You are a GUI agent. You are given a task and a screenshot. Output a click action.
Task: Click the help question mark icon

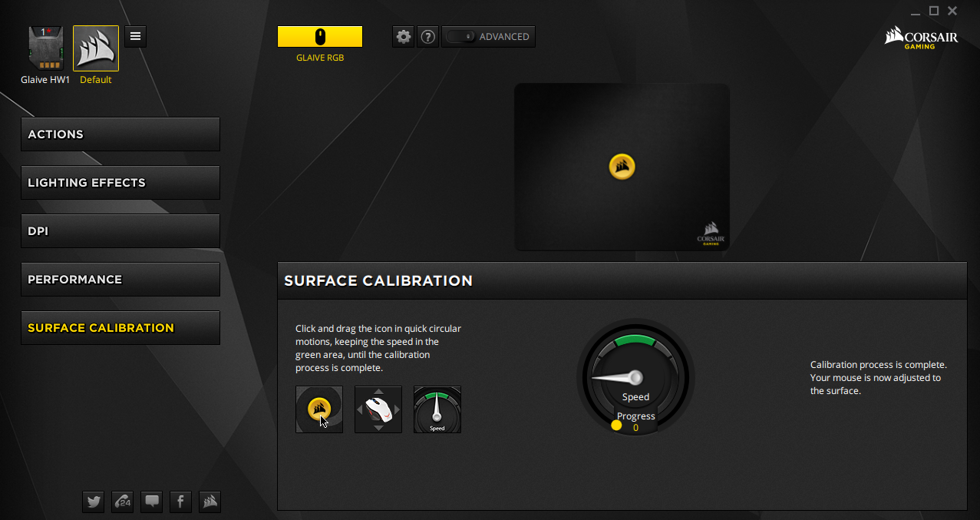[x=428, y=37]
